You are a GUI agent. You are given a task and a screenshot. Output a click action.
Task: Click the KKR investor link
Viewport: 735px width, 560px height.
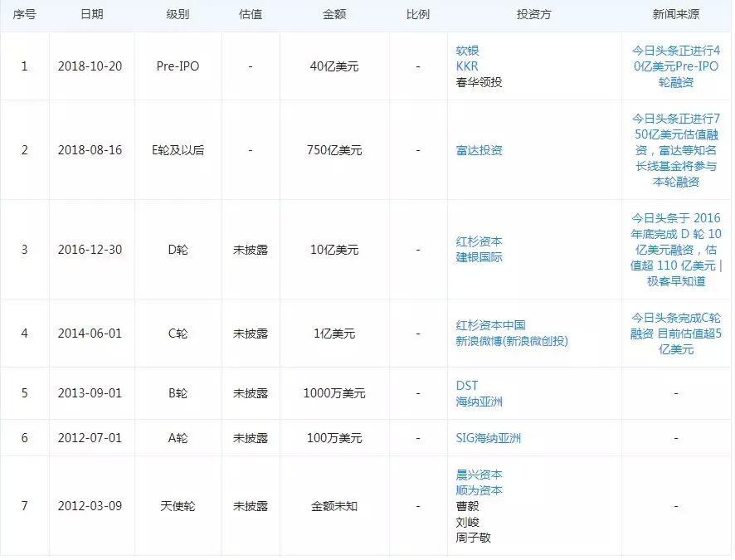tap(467, 66)
